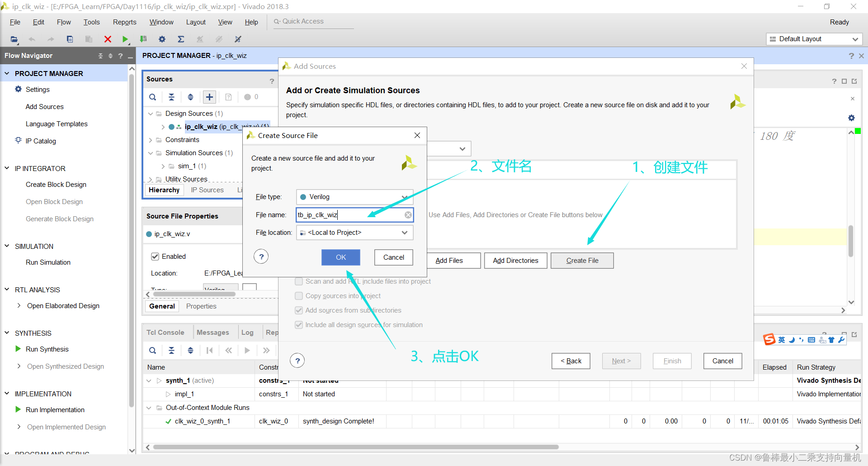868x466 pixels.
Task: Click help icon in Create Source File dialog
Action: (261, 257)
